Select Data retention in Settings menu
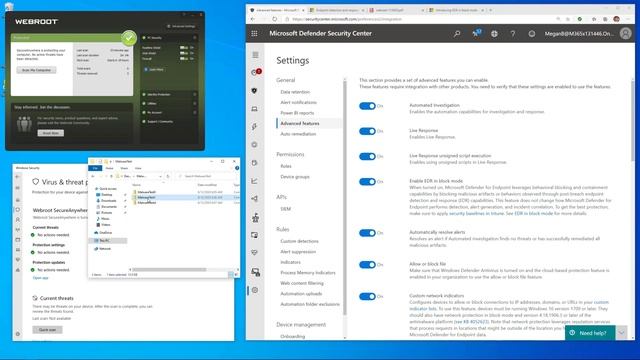The width and height of the screenshot is (640, 360). tap(295, 92)
